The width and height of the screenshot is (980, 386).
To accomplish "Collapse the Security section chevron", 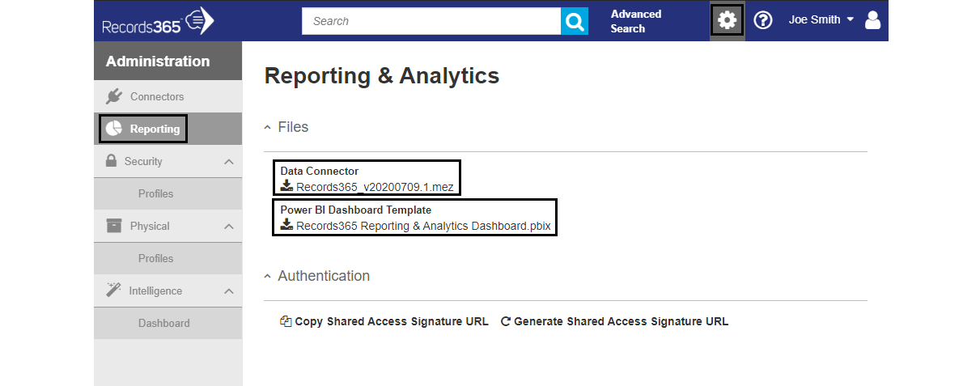I will (x=228, y=162).
